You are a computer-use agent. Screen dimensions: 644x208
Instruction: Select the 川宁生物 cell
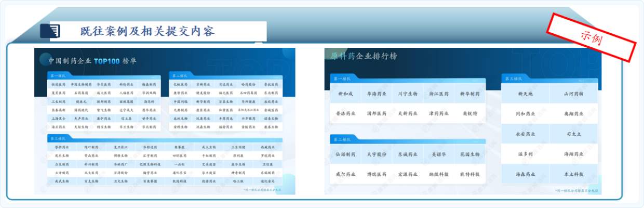point(408,94)
